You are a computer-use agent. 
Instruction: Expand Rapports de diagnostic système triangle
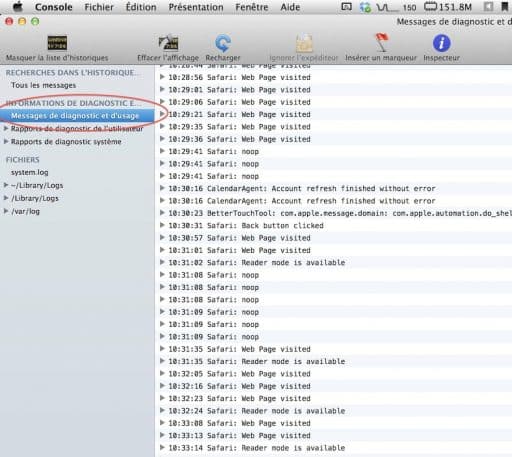click(6, 141)
